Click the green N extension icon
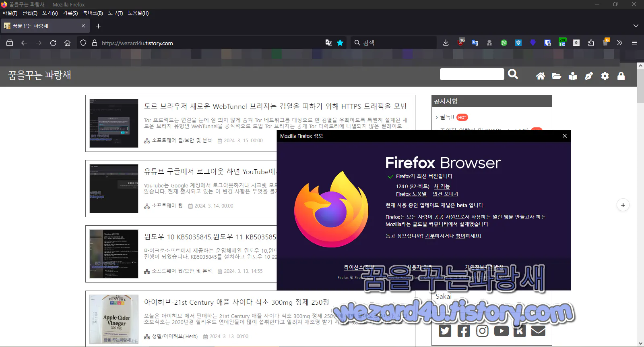644x347 pixels. click(x=504, y=43)
